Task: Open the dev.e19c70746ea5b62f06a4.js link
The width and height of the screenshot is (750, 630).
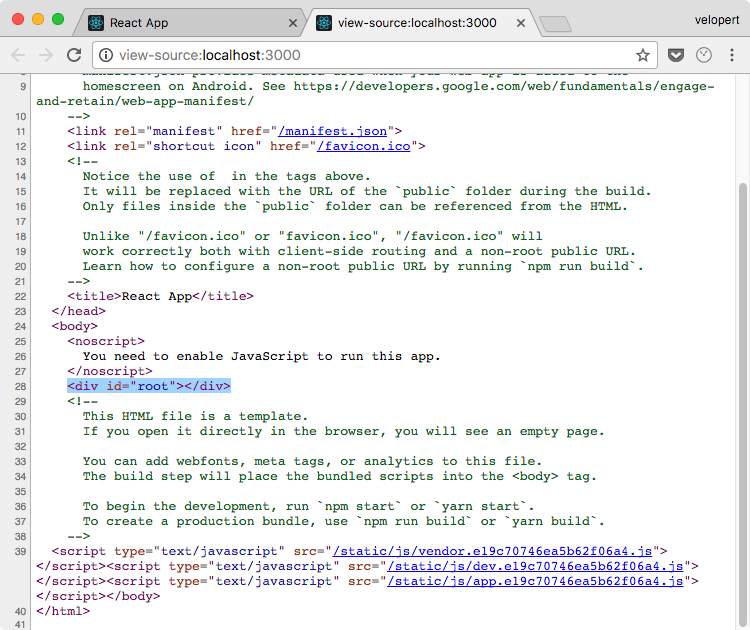Action: pos(535,566)
